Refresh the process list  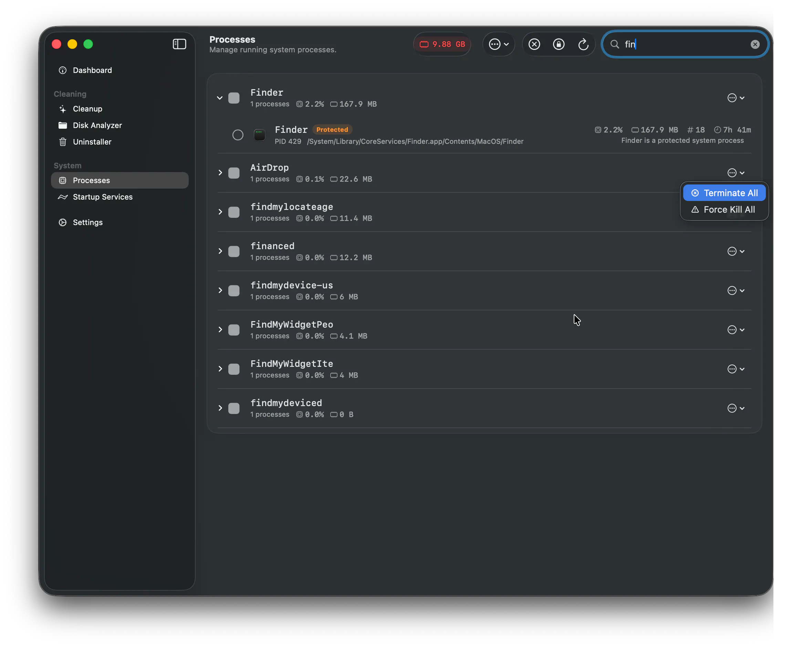583,44
